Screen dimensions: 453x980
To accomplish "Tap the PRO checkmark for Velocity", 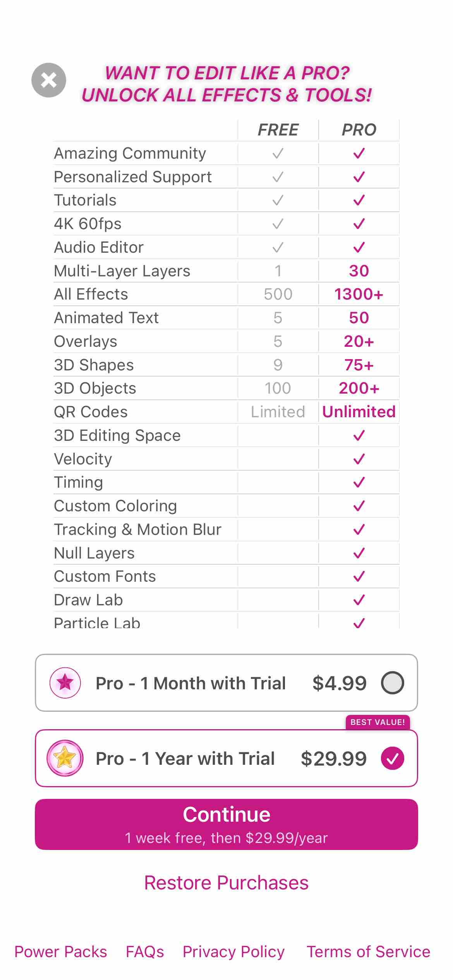I will (x=359, y=459).
